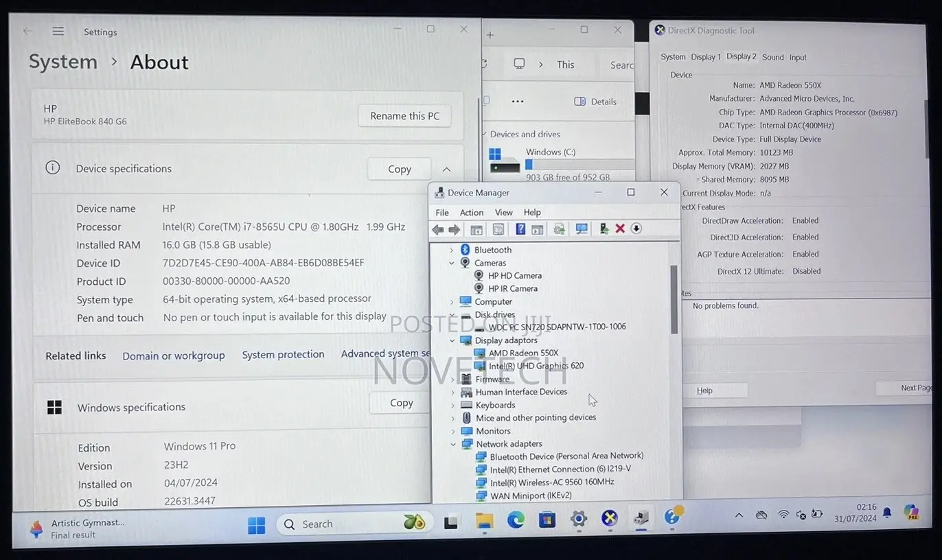The height and width of the screenshot is (560, 942).
Task: Expand the Mice and other pointing devices node
Action: pyautogui.click(x=452, y=418)
